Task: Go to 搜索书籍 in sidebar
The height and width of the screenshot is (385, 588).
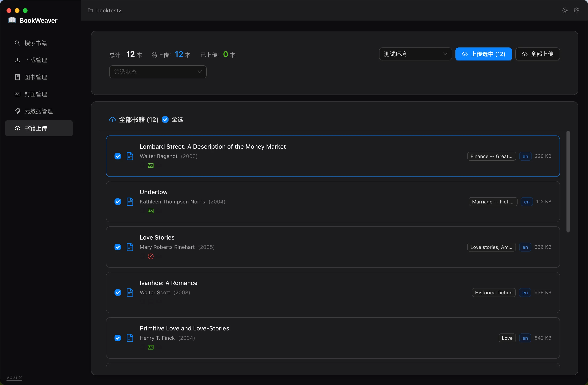Action: 36,43
